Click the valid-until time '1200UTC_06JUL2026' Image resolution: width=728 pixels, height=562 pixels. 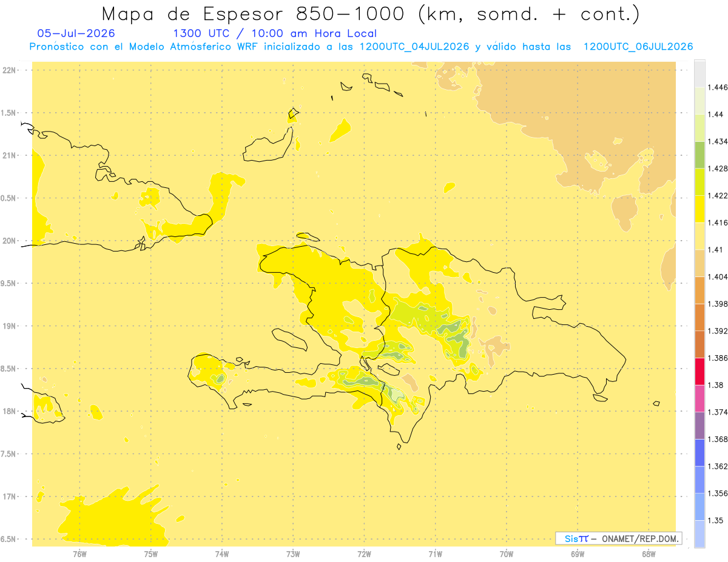pos(638,47)
